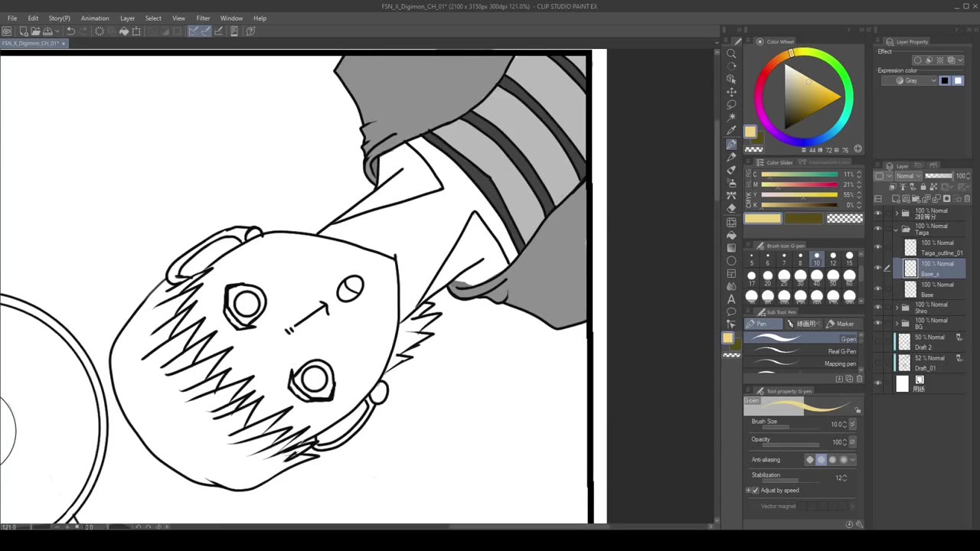This screenshot has height=551, width=980.
Task: Select the Figure ellipse tool
Action: 731,261
